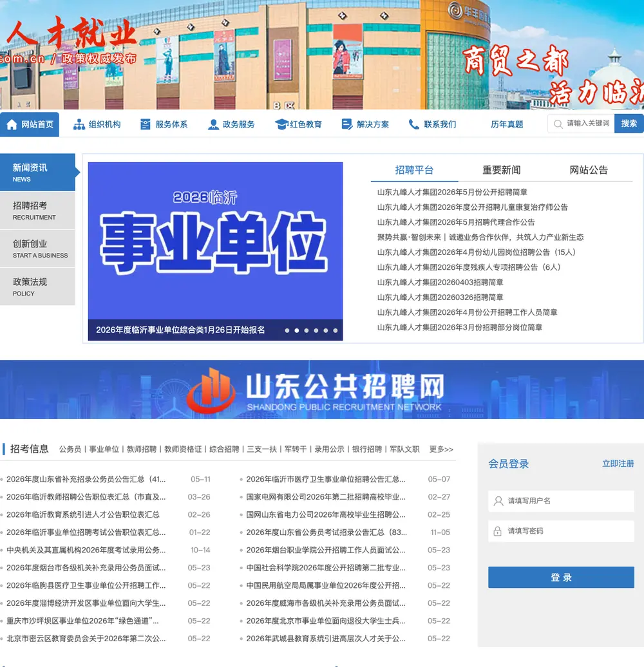The height and width of the screenshot is (667, 644).
Task: Open the 山东公共招聘网 banner
Action: 322,390
